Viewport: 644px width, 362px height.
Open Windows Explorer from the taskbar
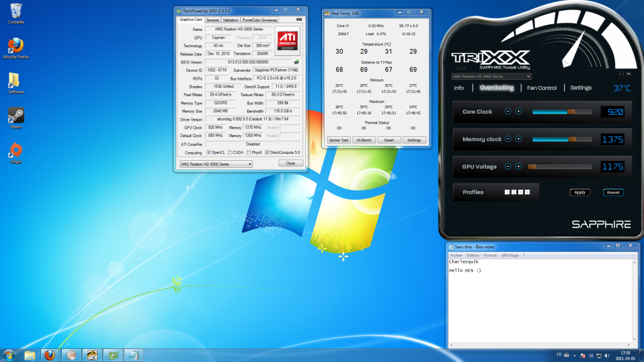point(30,355)
